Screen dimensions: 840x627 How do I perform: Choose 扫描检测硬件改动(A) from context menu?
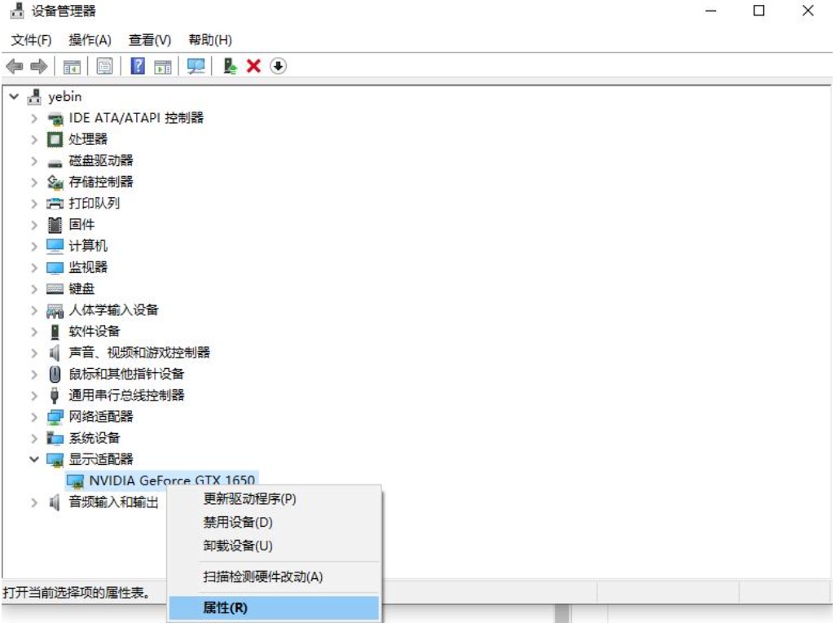pos(274,577)
